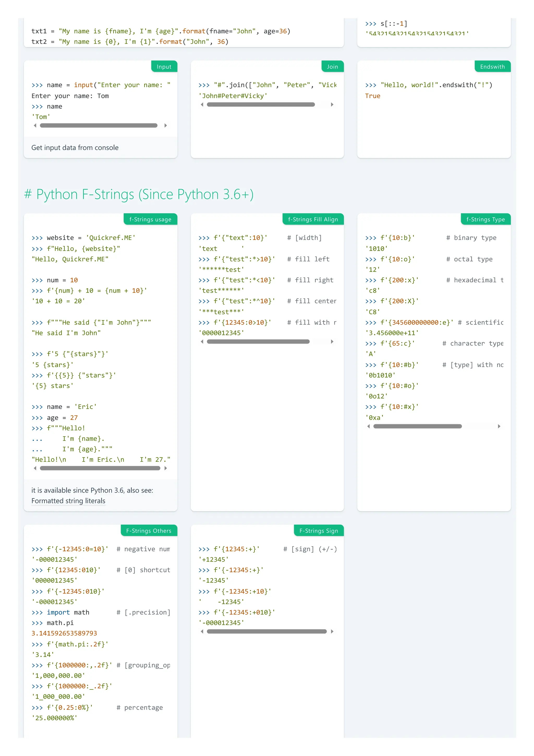The image size is (534, 756).
Task: Click the Python F-Strings section heading
Action: [138, 194]
